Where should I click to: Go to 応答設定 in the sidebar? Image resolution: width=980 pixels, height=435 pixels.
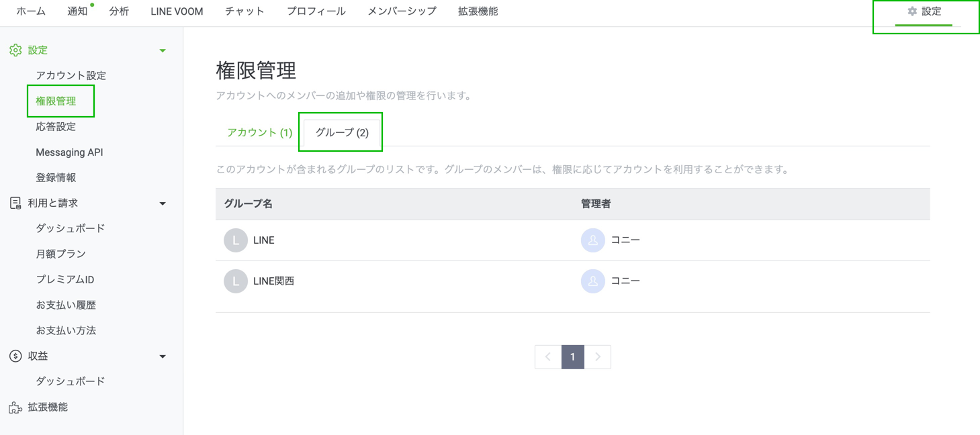click(x=56, y=127)
